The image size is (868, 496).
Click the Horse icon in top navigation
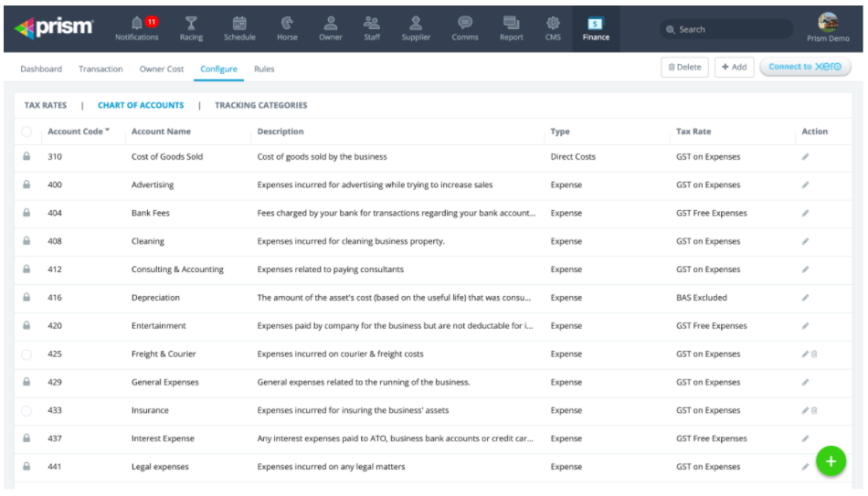pyautogui.click(x=286, y=23)
